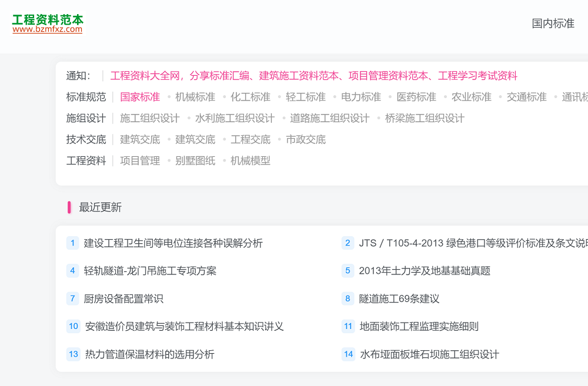This screenshot has height=386, width=588.
Task: Open 项目管理 under 工程资料
Action: [140, 160]
